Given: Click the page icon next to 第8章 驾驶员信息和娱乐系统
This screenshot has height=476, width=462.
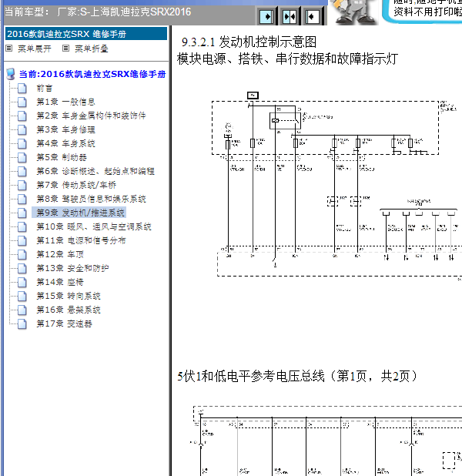Looking at the screenshot, I should point(22,199).
